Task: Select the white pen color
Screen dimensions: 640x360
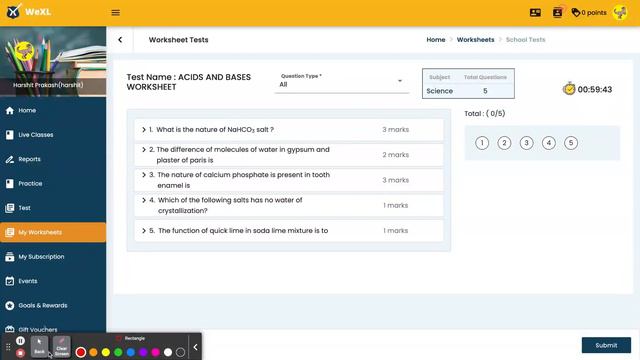Action: pyautogui.click(x=168, y=352)
